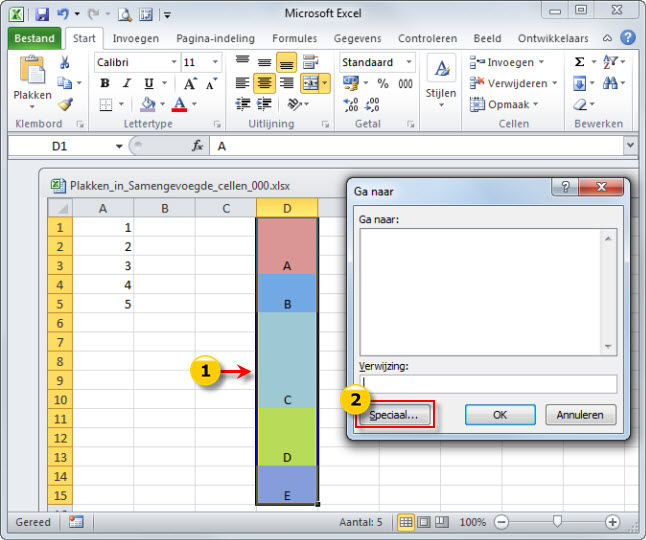The image size is (646, 540).
Task: Click the decrease decimal icon
Action: point(372,105)
